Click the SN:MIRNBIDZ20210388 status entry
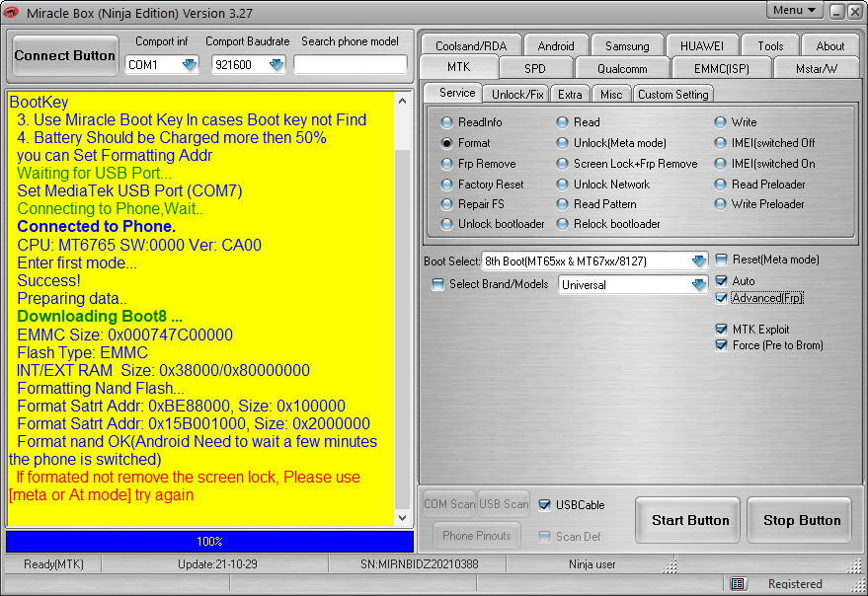 tap(419, 563)
